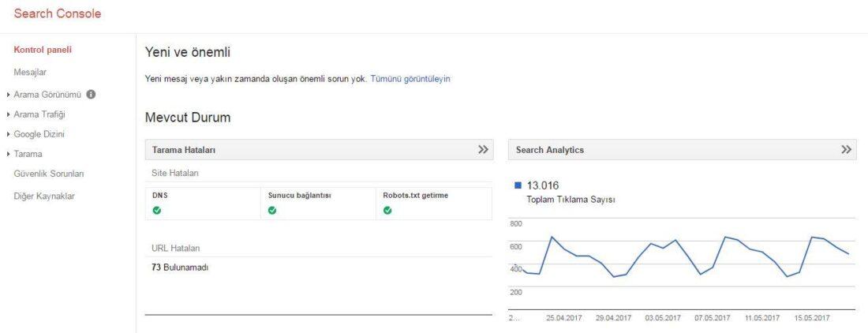Click the Tümünü görüntüleyin link
The image size is (868, 333).
[410, 79]
